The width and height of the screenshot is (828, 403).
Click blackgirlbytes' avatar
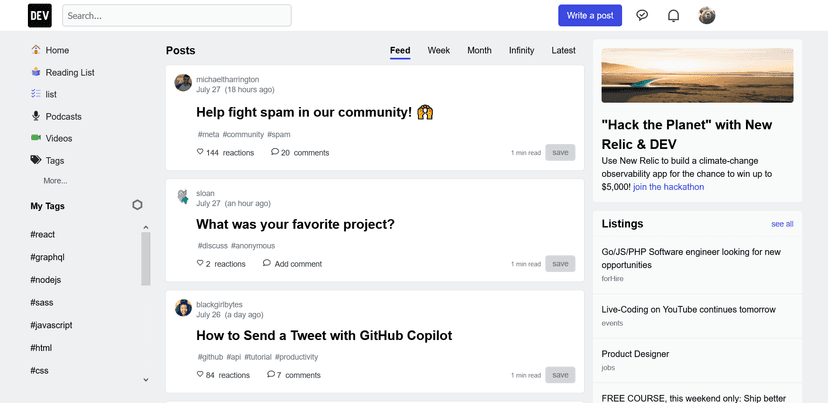pos(183,308)
